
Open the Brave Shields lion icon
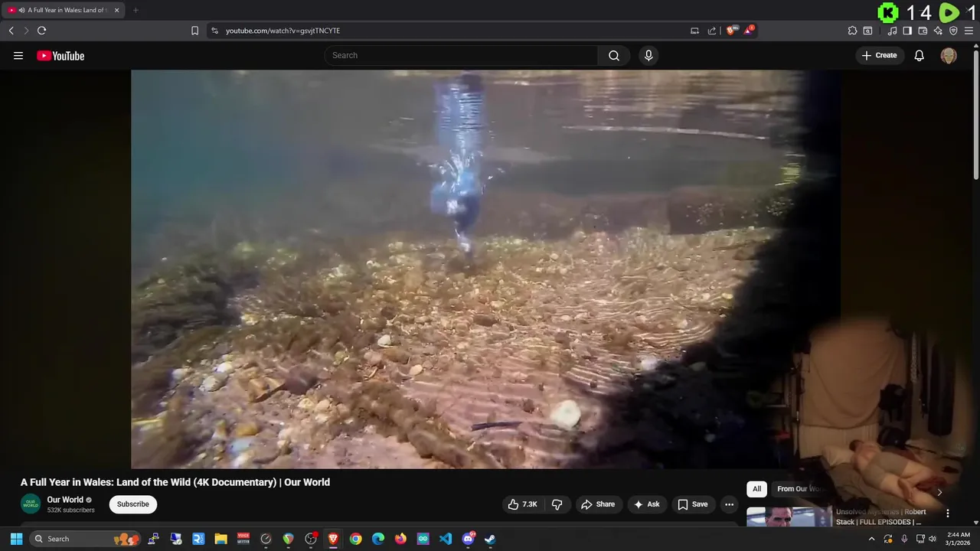tap(731, 31)
